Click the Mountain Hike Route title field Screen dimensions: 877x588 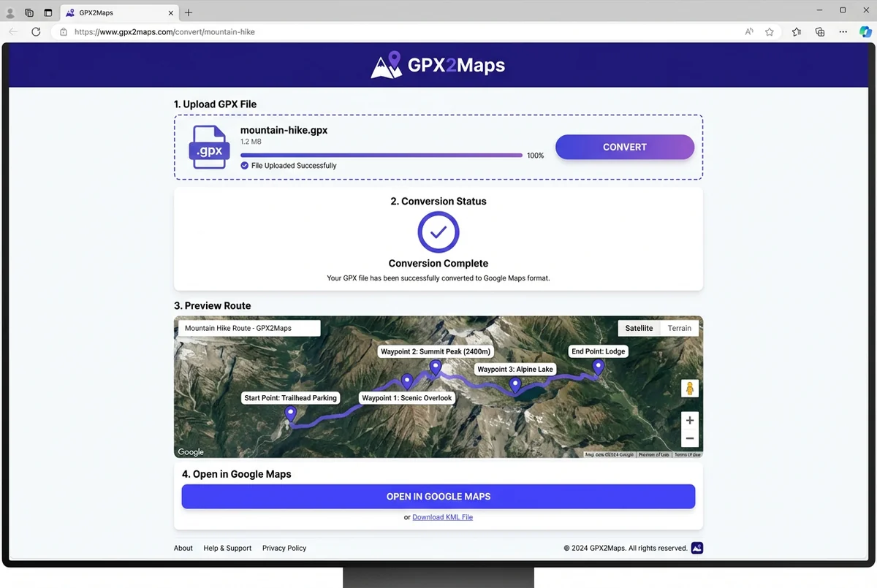point(248,328)
